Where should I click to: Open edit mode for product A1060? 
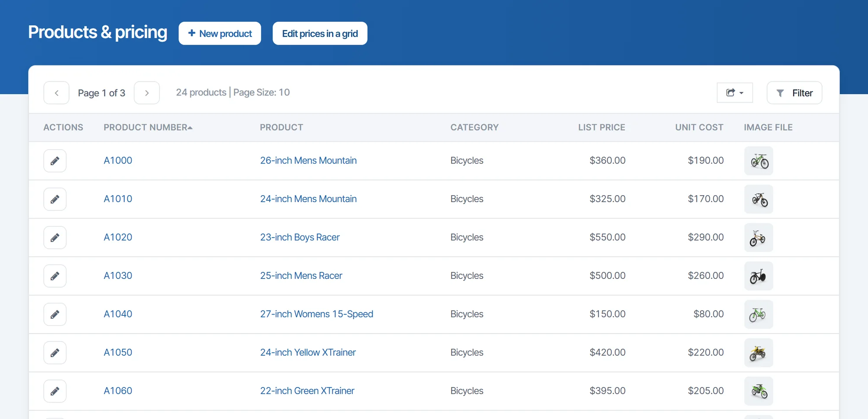pyautogui.click(x=55, y=391)
